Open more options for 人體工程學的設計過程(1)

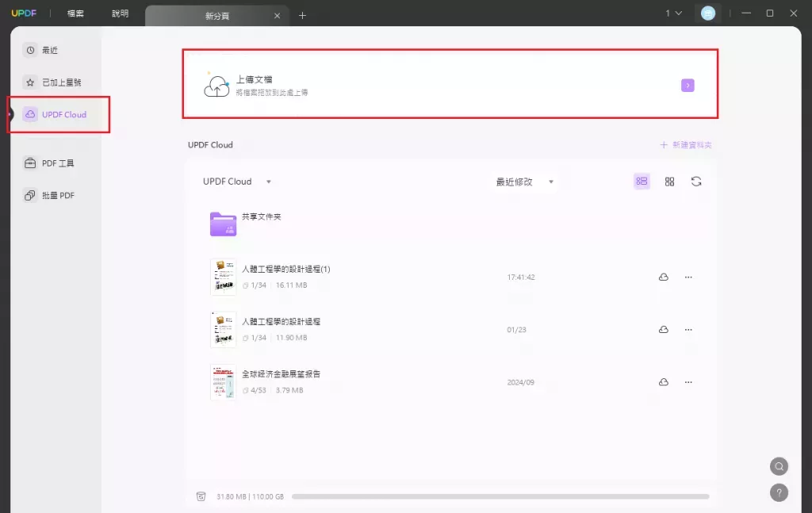tap(688, 278)
